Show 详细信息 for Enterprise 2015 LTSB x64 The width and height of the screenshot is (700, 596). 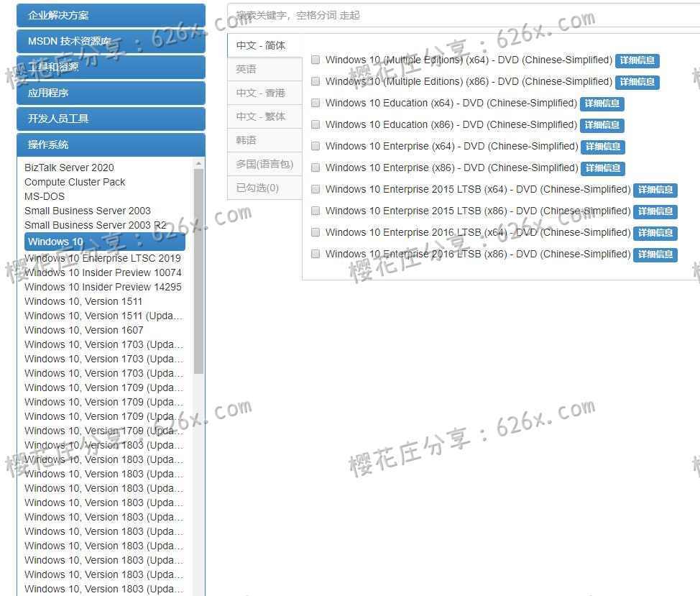(655, 190)
